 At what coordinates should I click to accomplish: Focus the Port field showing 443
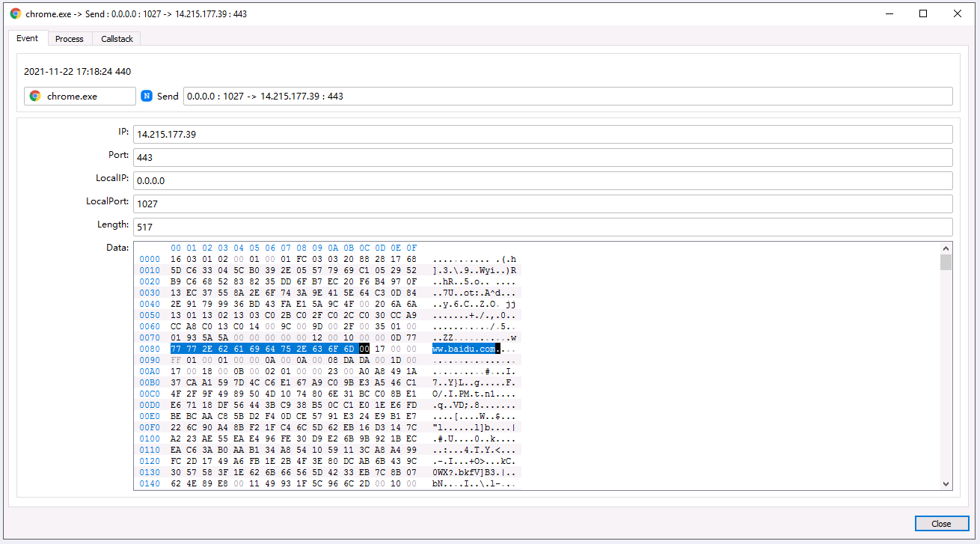(x=543, y=157)
